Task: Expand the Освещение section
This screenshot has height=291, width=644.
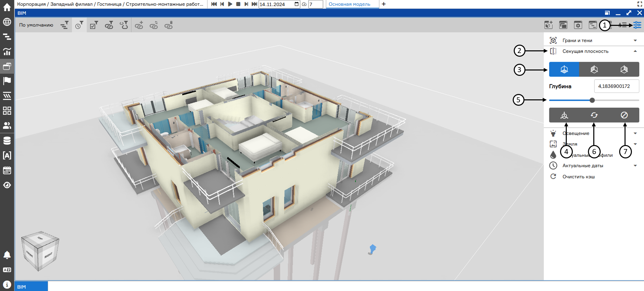Action: coord(594,133)
